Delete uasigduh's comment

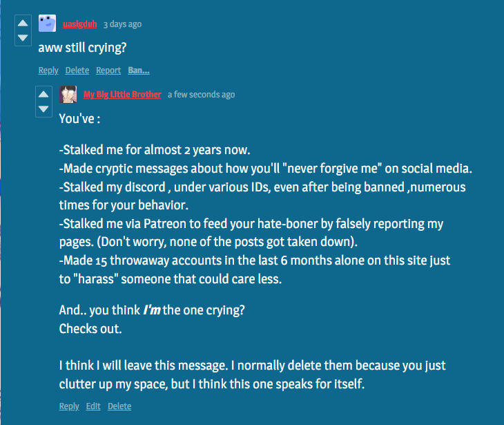point(77,70)
